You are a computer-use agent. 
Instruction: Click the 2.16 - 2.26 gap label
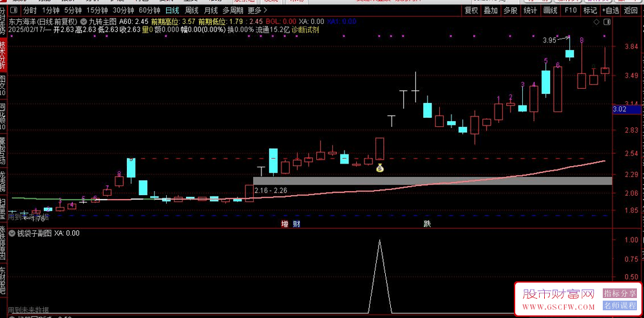[270, 191]
